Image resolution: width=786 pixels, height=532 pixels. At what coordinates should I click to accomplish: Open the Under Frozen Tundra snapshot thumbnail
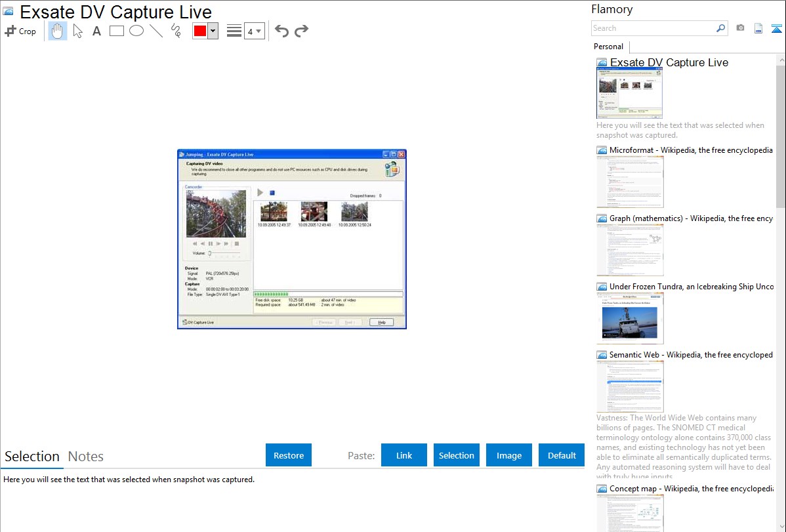[x=630, y=318]
